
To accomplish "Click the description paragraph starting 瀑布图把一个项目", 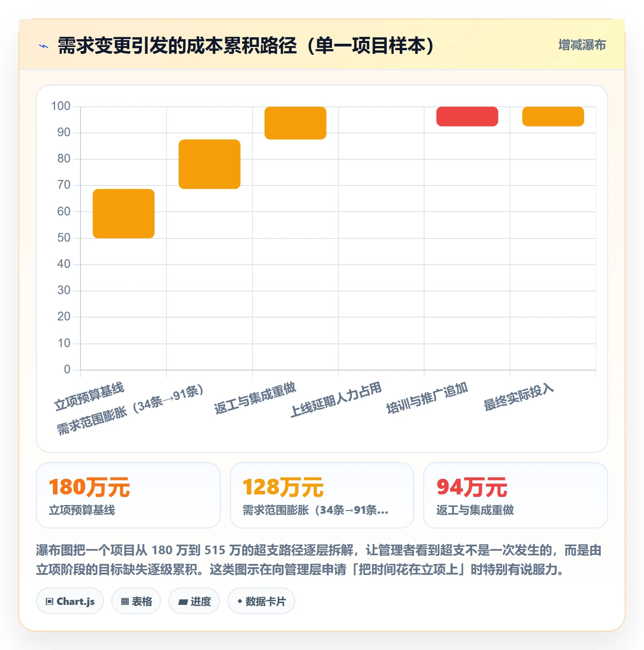I will pyautogui.click(x=319, y=560).
